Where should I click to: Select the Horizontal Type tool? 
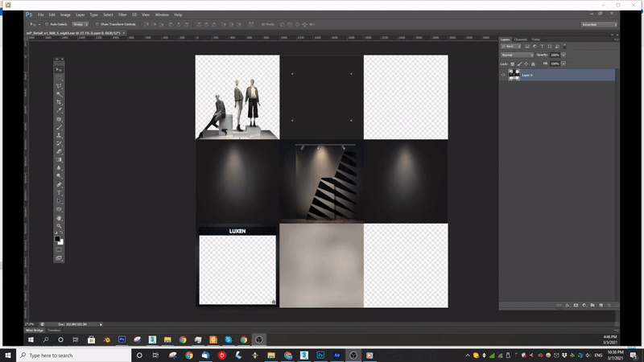[59, 192]
